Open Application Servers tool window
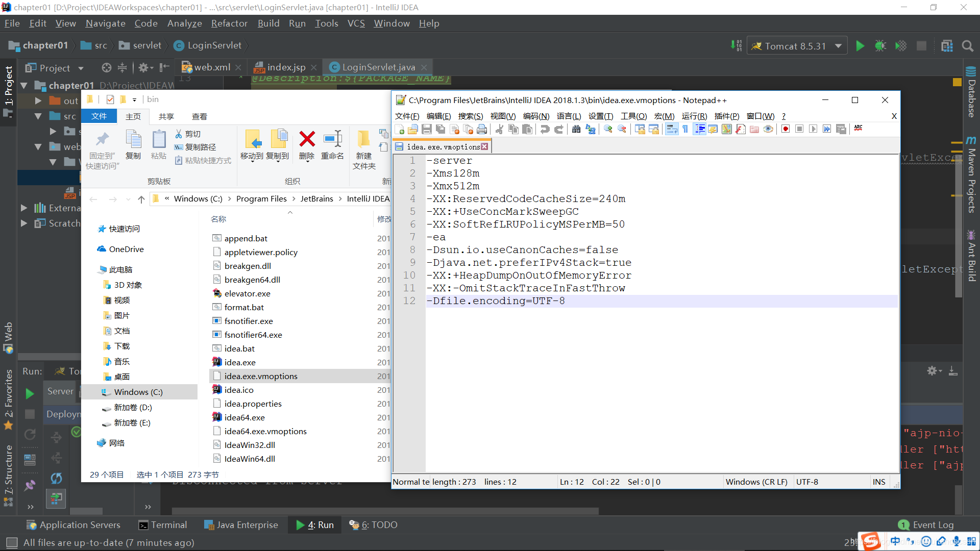980x551 pixels. pos(74,524)
